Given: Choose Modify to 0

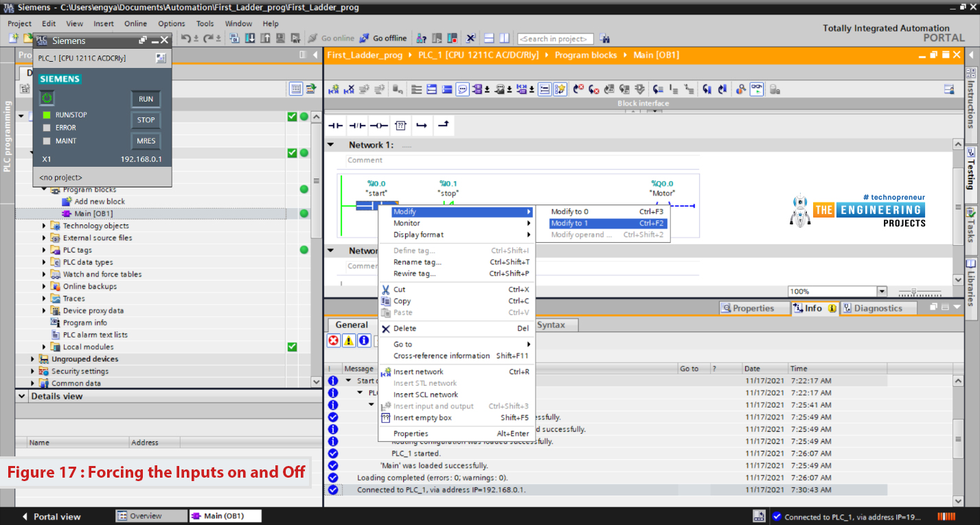Looking at the screenshot, I should coord(608,212).
